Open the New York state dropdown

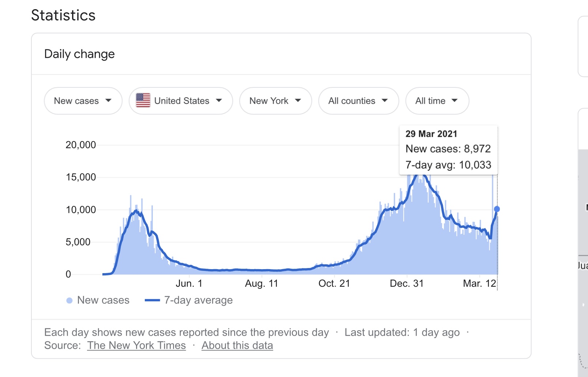click(275, 101)
